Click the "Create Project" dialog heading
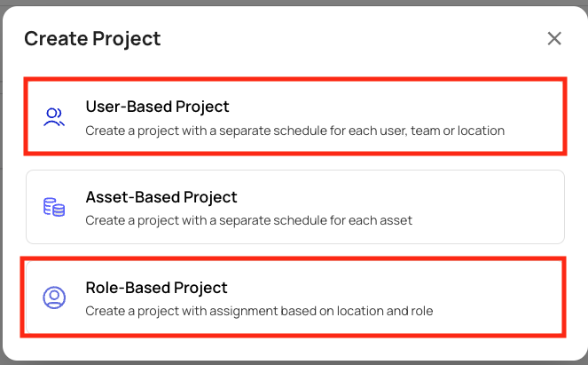Viewport: 588px width, 365px height. 92,39
